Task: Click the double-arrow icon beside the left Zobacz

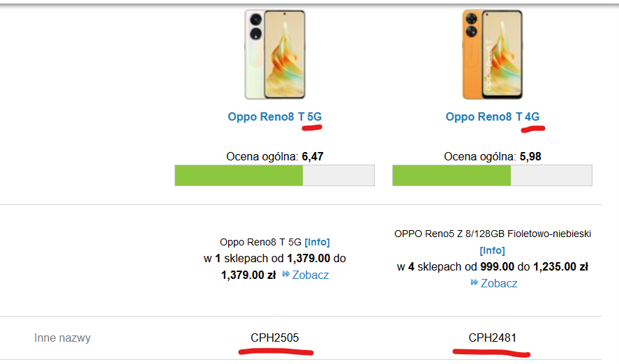Action: pos(286,275)
